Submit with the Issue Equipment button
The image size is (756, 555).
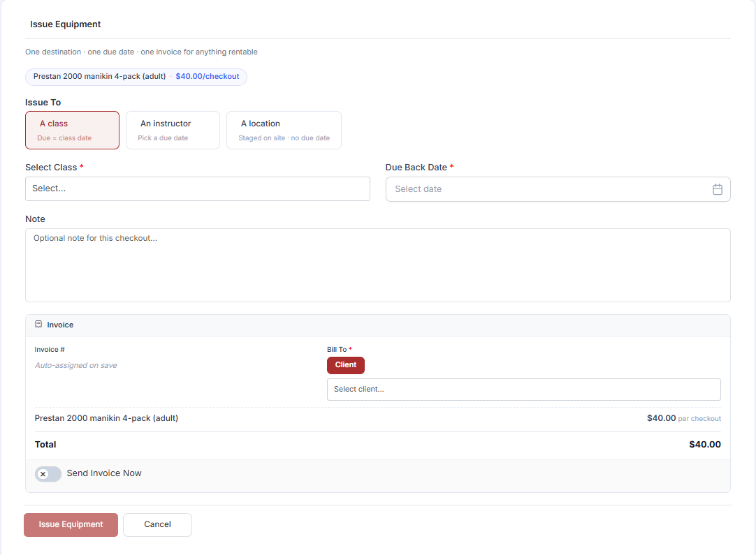(x=71, y=525)
